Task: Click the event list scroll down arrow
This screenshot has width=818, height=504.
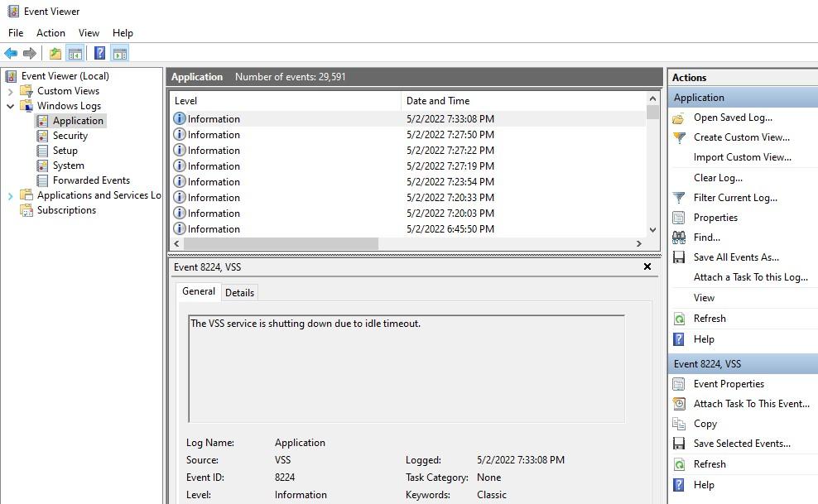Action: pos(652,230)
